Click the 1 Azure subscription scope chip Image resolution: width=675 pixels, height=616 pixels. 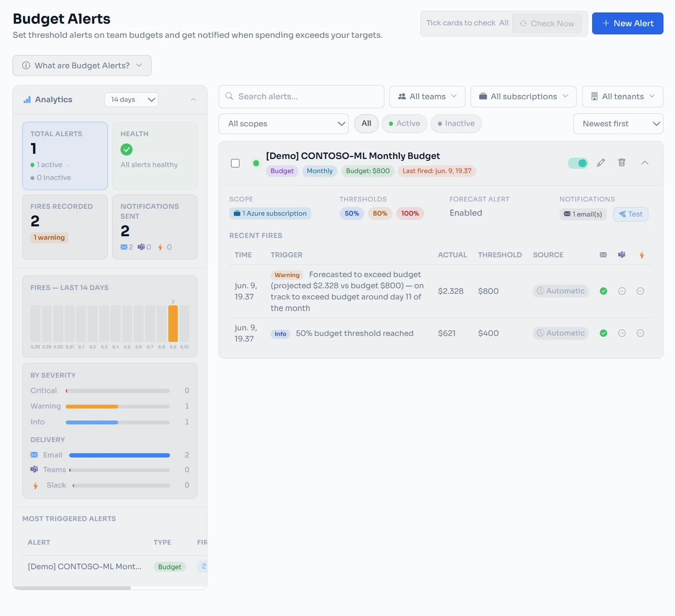(270, 213)
